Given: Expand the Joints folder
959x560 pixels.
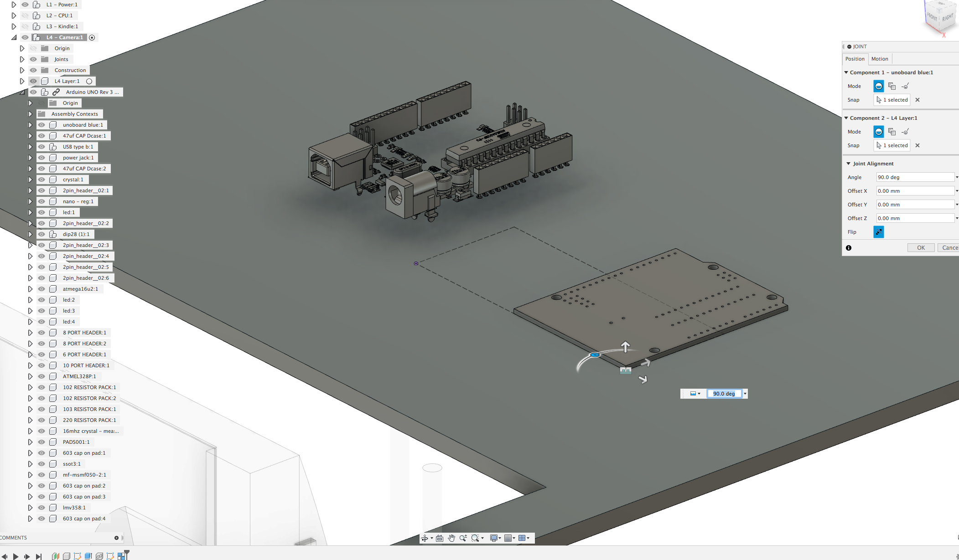Looking at the screenshot, I should click(22, 59).
